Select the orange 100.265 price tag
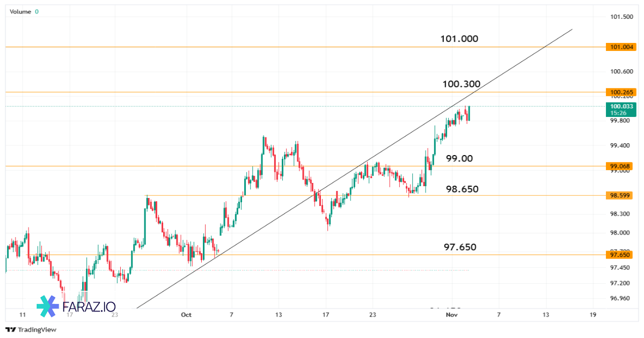644x338 pixels. pyautogui.click(x=621, y=92)
